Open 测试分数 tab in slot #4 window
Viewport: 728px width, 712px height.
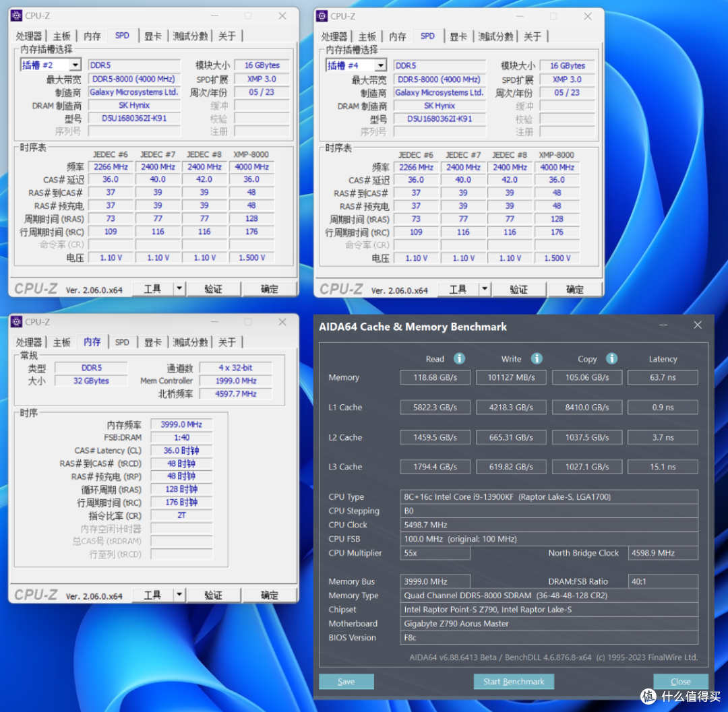[x=495, y=36]
